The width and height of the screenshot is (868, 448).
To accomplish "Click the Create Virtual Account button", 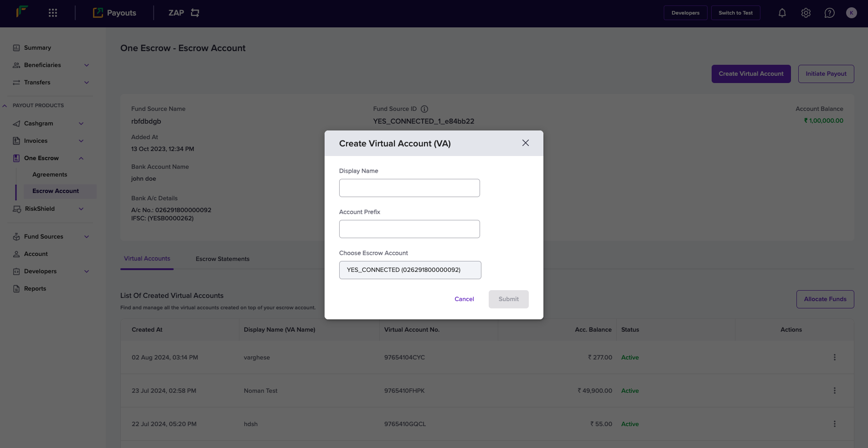I will coord(751,74).
